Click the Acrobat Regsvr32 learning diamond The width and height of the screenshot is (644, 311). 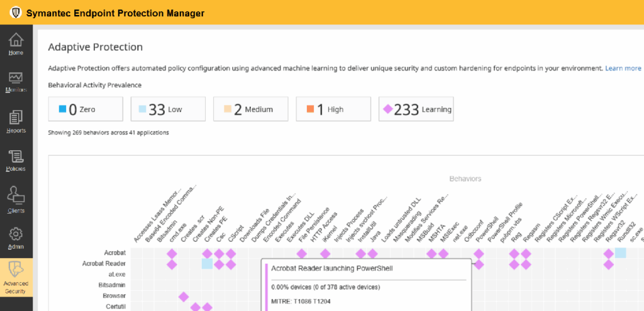pyautogui.click(x=609, y=254)
